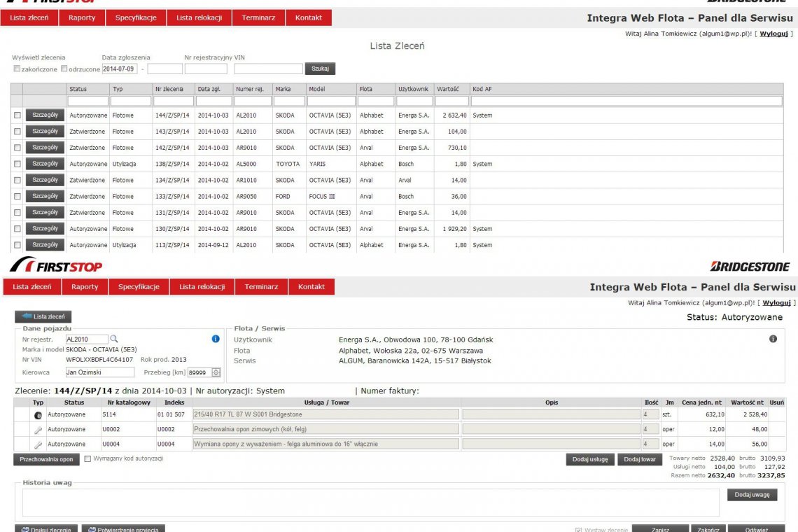Click the Szukaj search button

(320, 69)
